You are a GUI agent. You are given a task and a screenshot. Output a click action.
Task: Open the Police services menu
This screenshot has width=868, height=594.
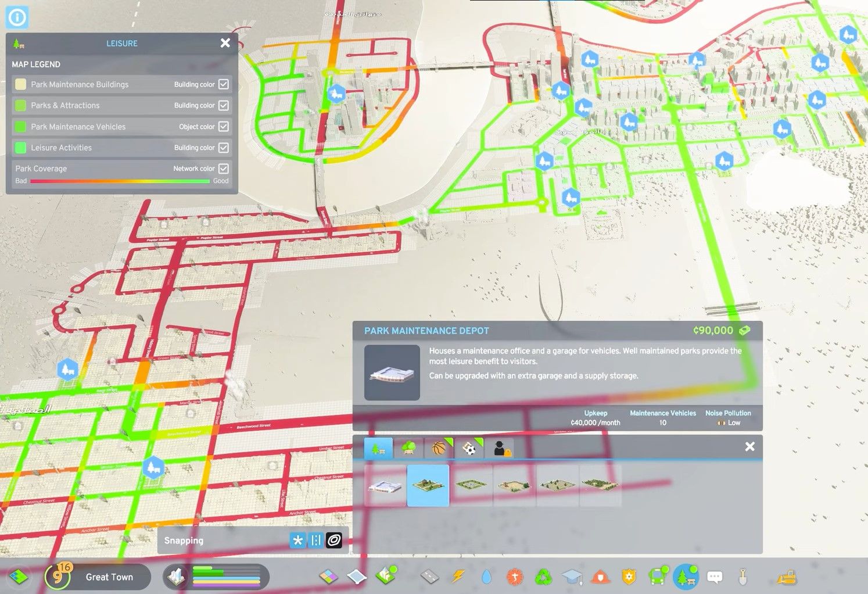tap(628, 577)
